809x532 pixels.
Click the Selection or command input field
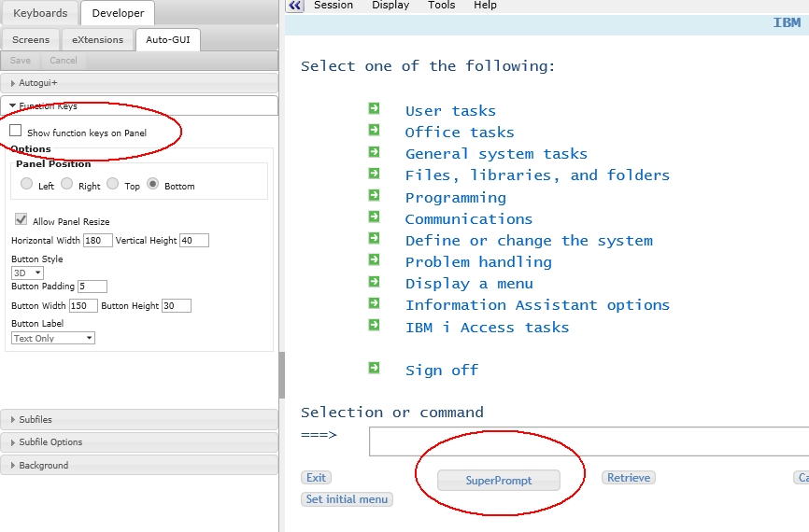coord(589,441)
